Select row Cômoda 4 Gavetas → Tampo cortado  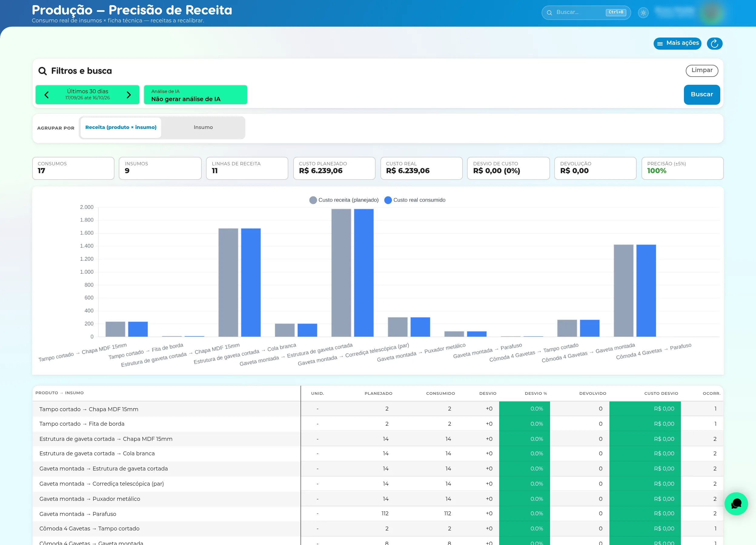(x=378, y=529)
